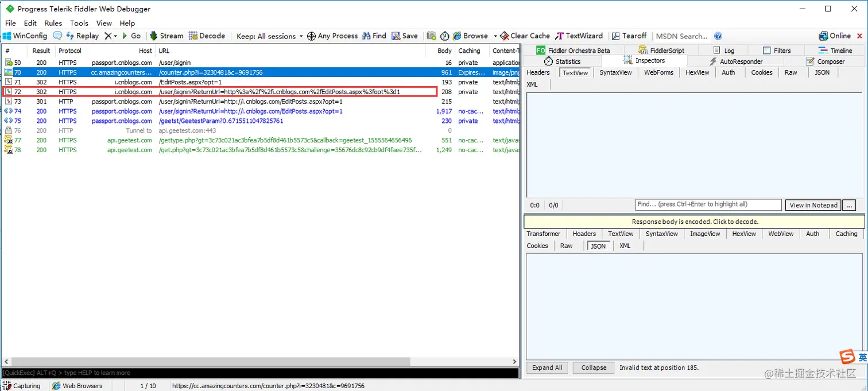The width and height of the screenshot is (868, 391).
Task: Open the Composer tab
Action: coord(825,61)
